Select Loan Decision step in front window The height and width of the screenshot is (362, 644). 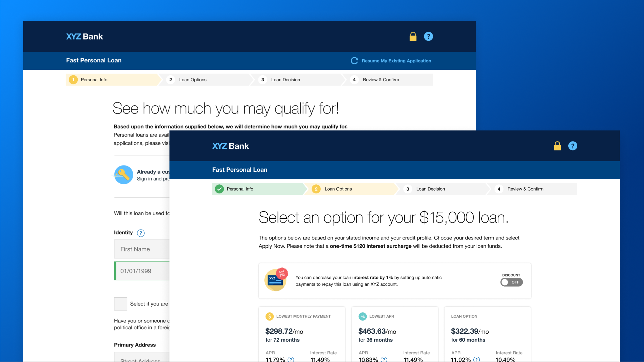(x=430, y=189)
